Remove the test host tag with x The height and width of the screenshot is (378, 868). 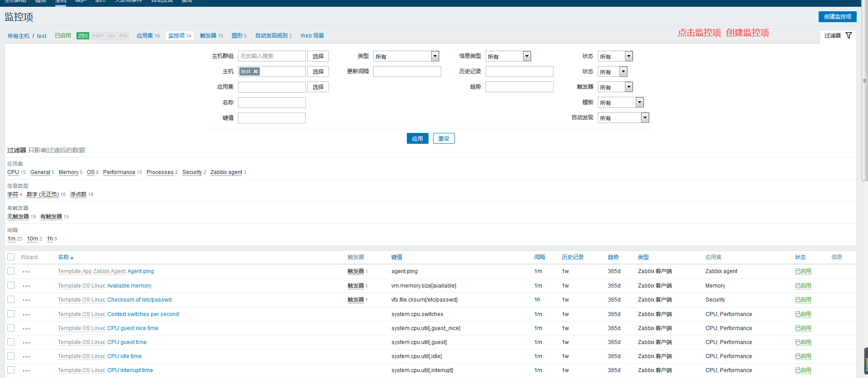pos(256,71)
